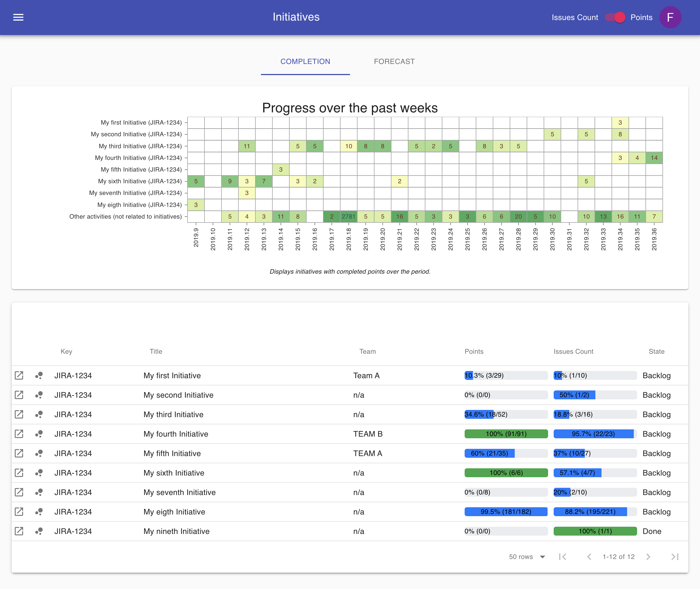Click the 2781 heatmap cell in week 2019.18

348,216
